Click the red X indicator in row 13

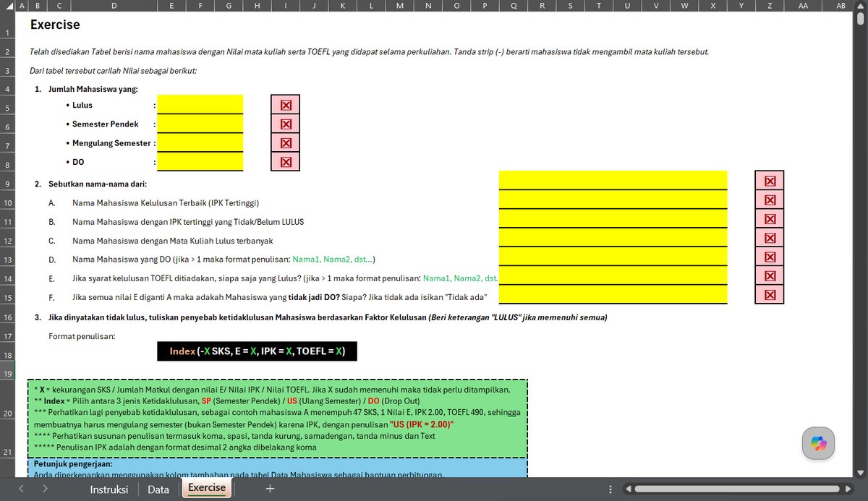point(770,257)
